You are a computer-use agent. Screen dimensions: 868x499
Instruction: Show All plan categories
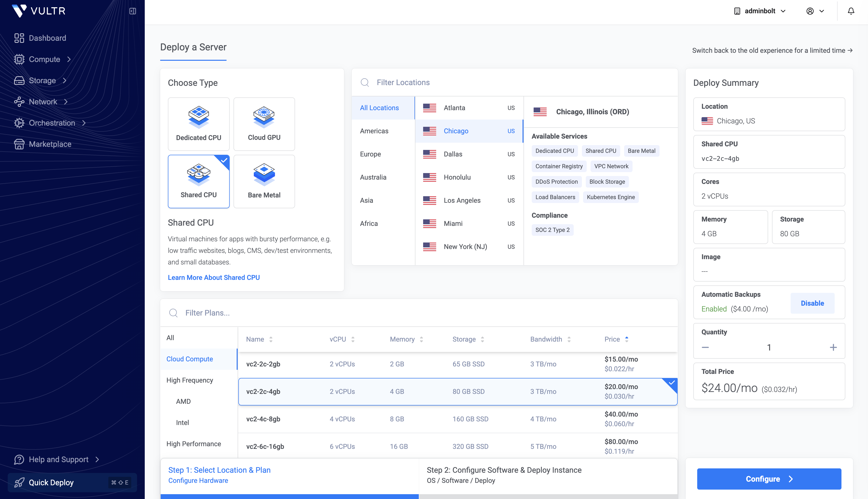(199, 338)
